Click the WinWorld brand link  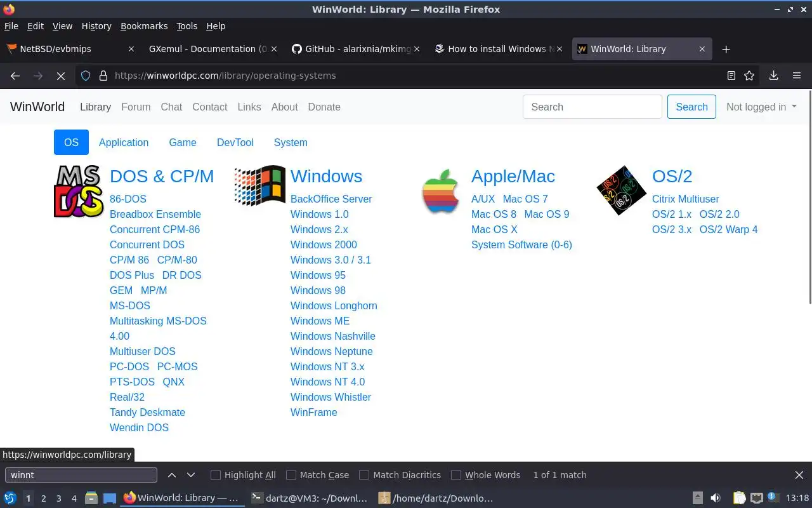coord(37,107)
